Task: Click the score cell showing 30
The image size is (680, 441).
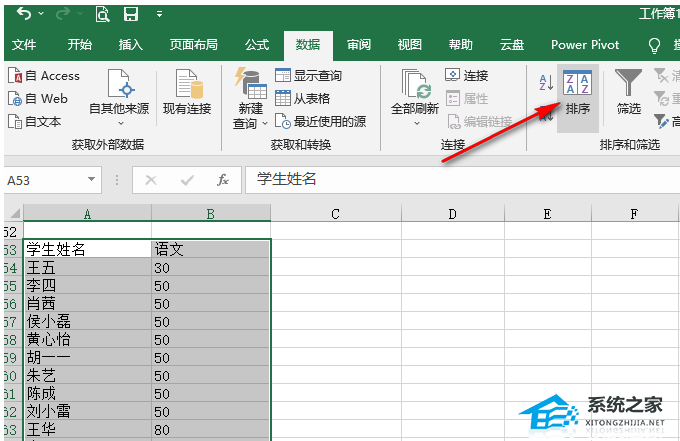Action: [211, 268]
